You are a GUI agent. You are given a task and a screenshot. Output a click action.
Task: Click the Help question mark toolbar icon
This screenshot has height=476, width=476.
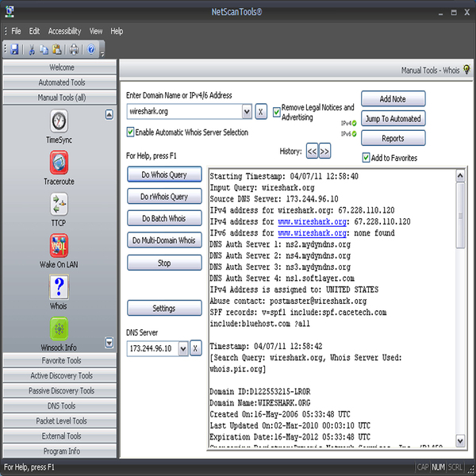tap(91, 49)
